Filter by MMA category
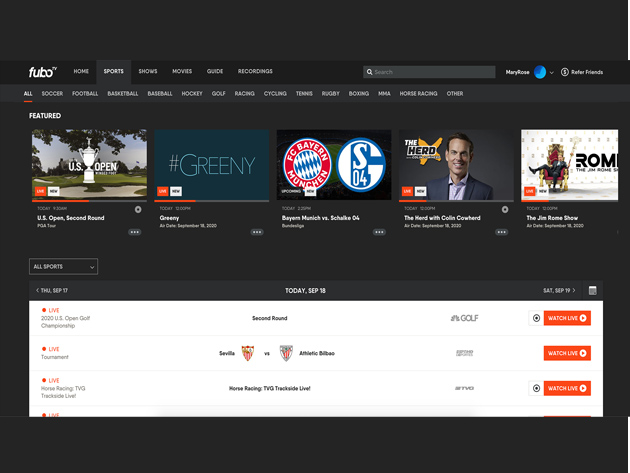The width and height of the screenshot is (630, 473). 384,94
